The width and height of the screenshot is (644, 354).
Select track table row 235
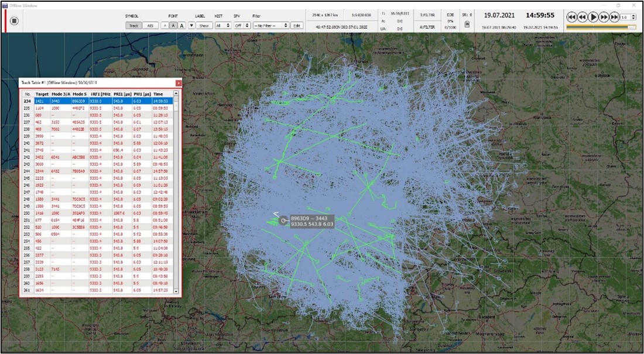point(97,107)
